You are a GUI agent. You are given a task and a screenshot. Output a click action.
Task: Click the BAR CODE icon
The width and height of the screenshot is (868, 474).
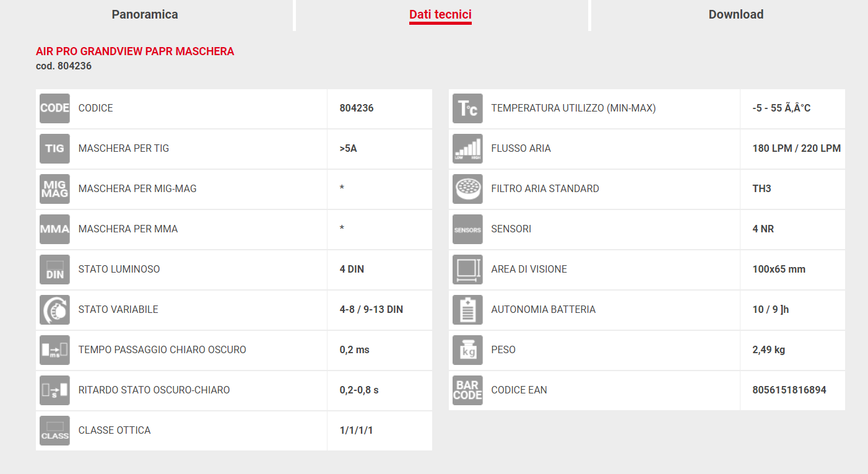pyautogui.click(x=467, y=390)
